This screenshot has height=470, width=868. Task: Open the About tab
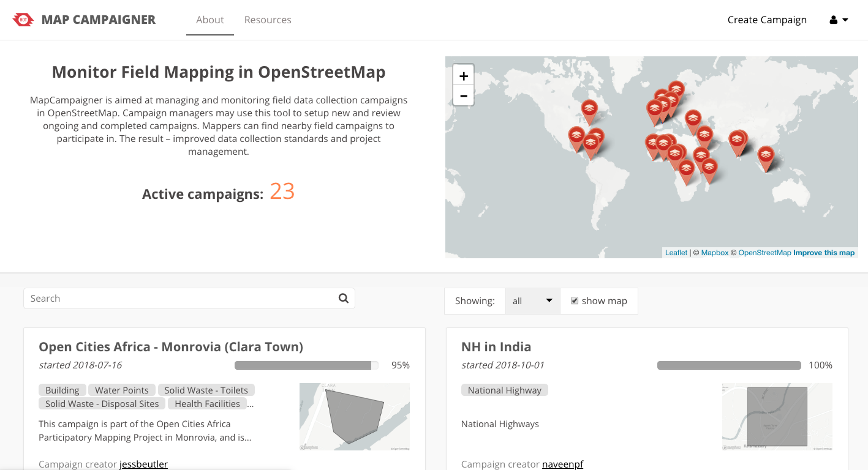209,20
